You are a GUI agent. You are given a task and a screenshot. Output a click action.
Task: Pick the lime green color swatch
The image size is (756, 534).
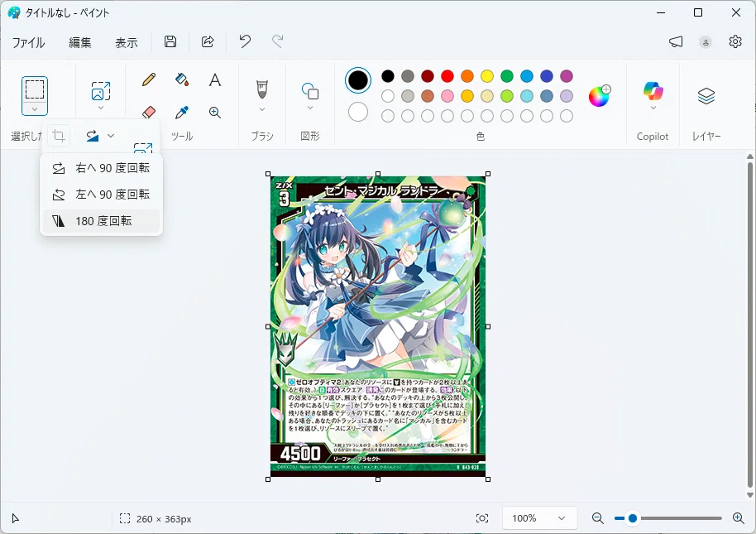coord(507,96)
